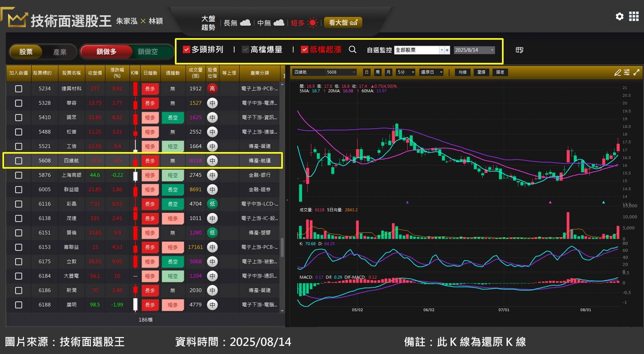Switch to the 鎖做空 mode tab
Viewport: 644px width, 354px height.
(x=148, y=51)
